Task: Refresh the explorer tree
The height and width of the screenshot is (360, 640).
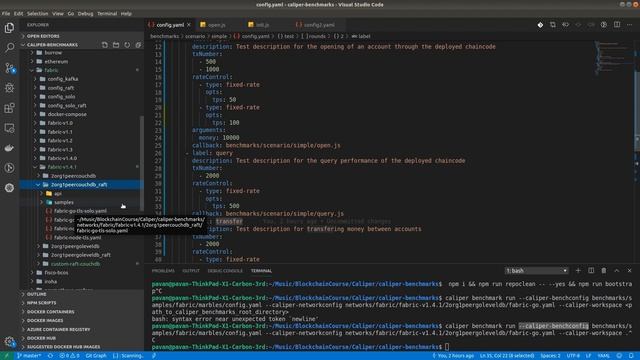Action: pyautogui.click(x=127, y=44)
